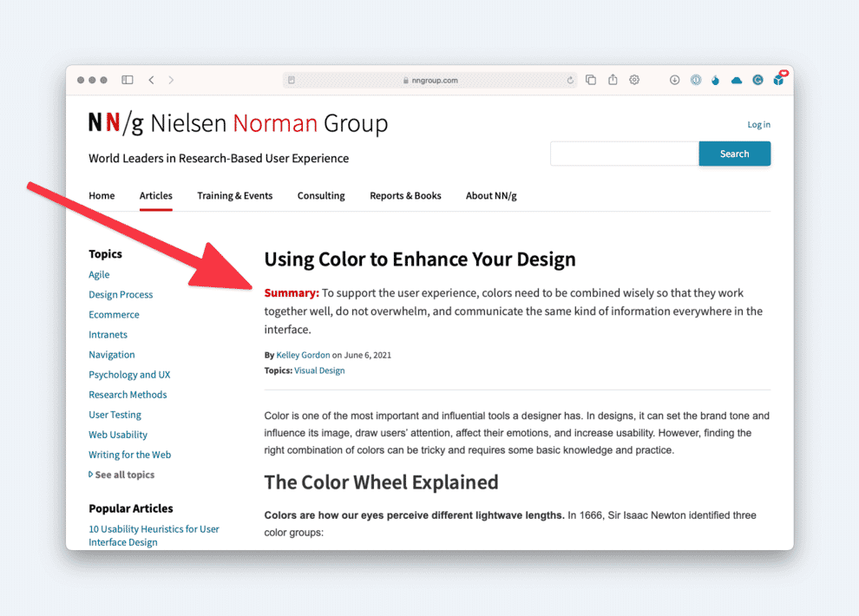
Task: Click the Log in link
Action: click(758, 125)
